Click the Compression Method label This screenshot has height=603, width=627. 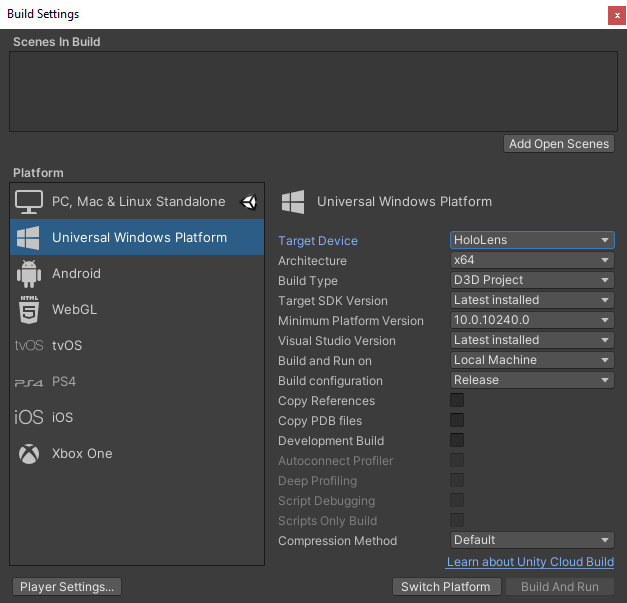pyautogui.click(x=337, y=541)
